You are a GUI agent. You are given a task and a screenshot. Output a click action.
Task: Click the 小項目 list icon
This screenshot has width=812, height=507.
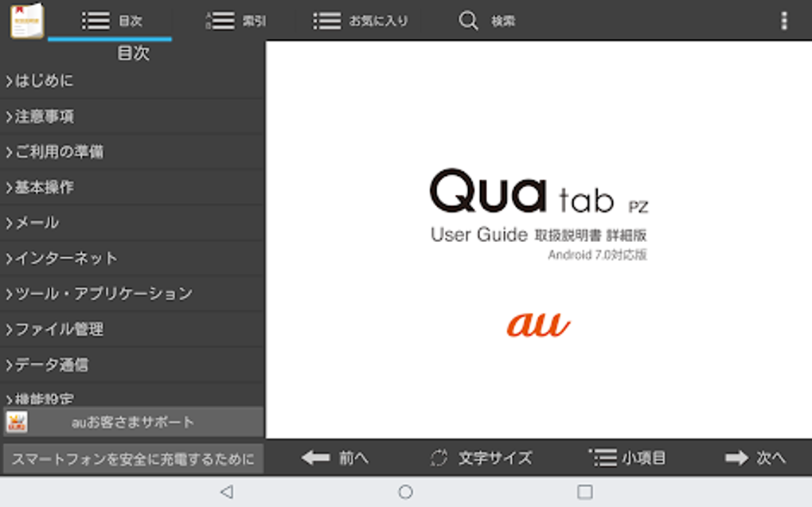point(603,458)
